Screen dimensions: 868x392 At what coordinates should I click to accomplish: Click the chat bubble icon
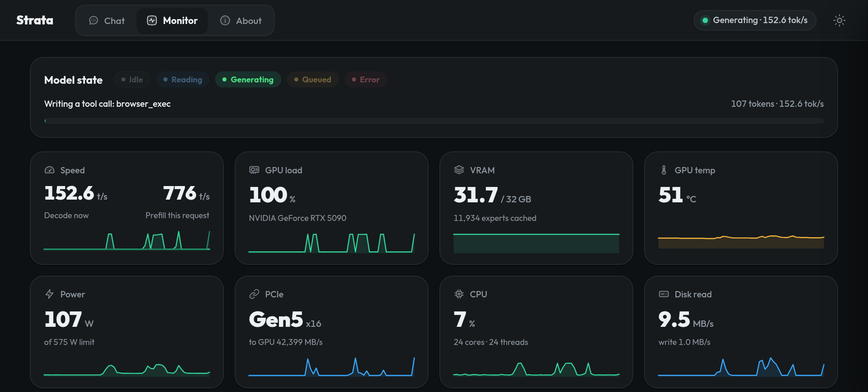pyautogui.click(x=94, y=21)
